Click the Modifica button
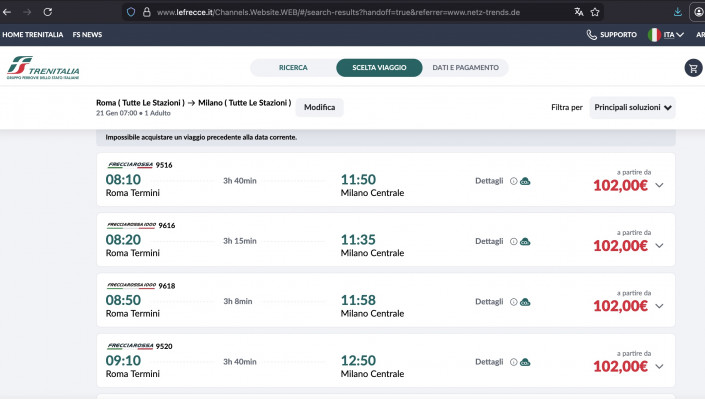The width and height of the screenshot is (705, 400). (319, 107)
